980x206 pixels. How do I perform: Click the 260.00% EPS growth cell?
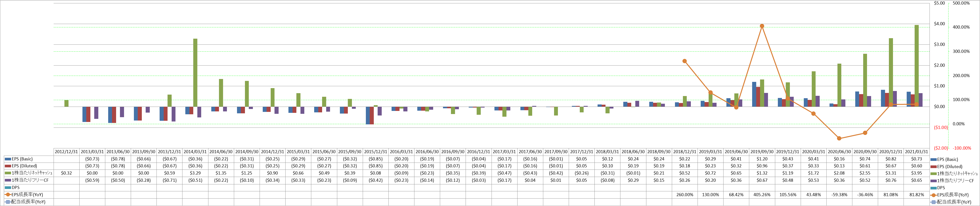click(685, 195)
